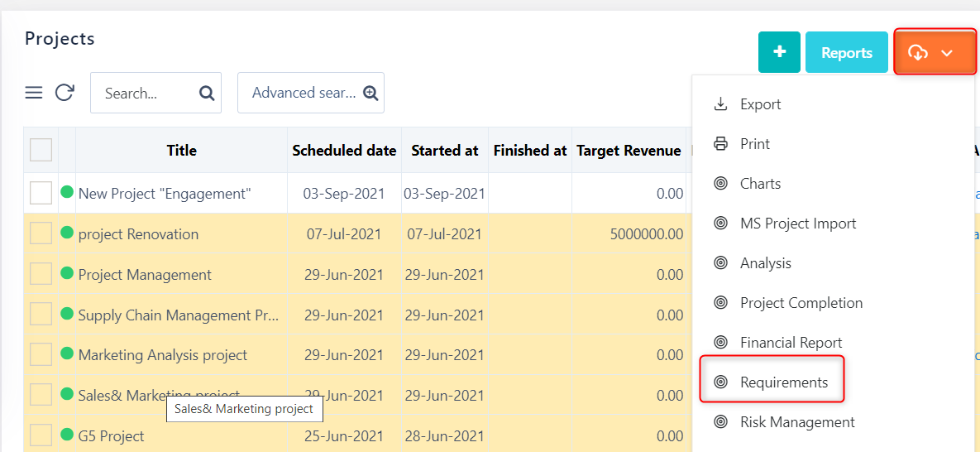Click green status dot of Marketing Analysis project

[x=67, y=353]
